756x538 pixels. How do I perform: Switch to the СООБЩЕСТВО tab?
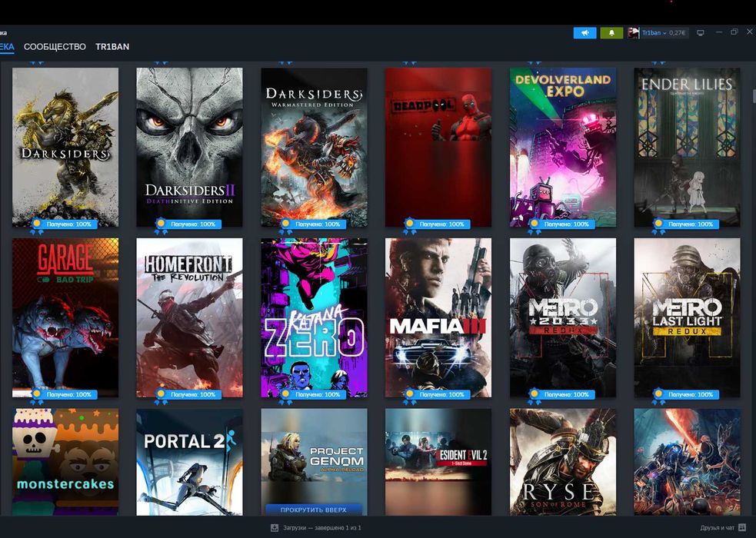coord(55,47)
